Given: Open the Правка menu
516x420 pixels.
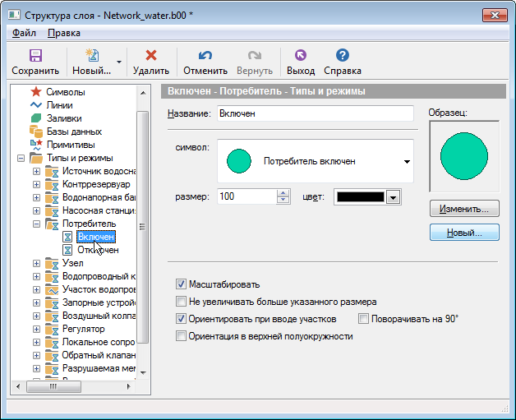Looking at the screenshot, I should tap(64, 33).
